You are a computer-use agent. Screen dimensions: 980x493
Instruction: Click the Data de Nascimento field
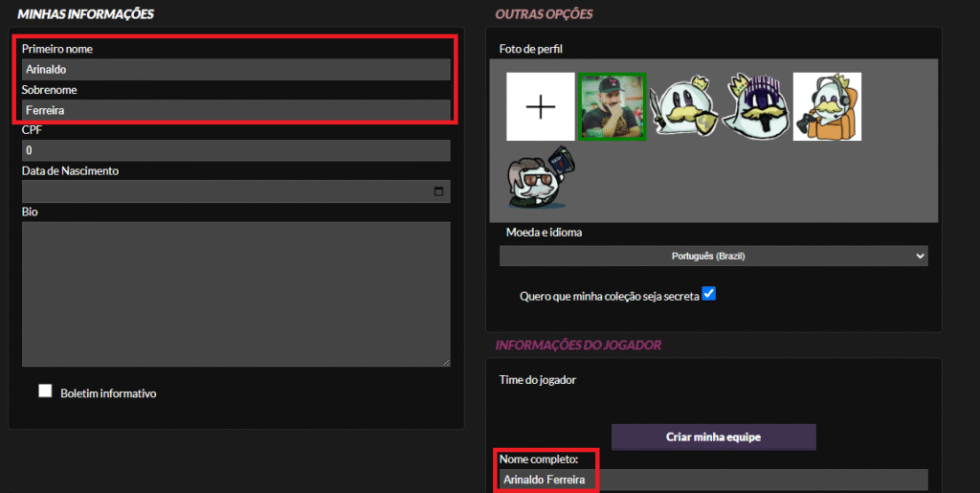coord(236,191)
